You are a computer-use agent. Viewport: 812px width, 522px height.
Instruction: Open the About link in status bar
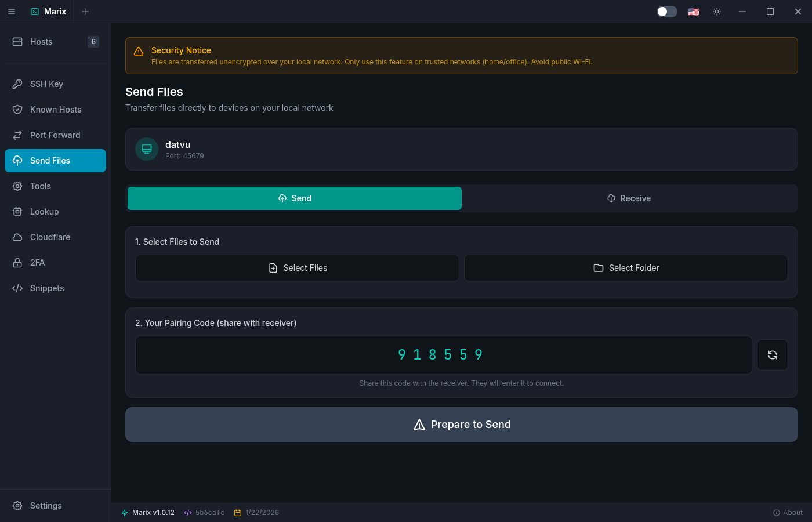tap(788, 513)
